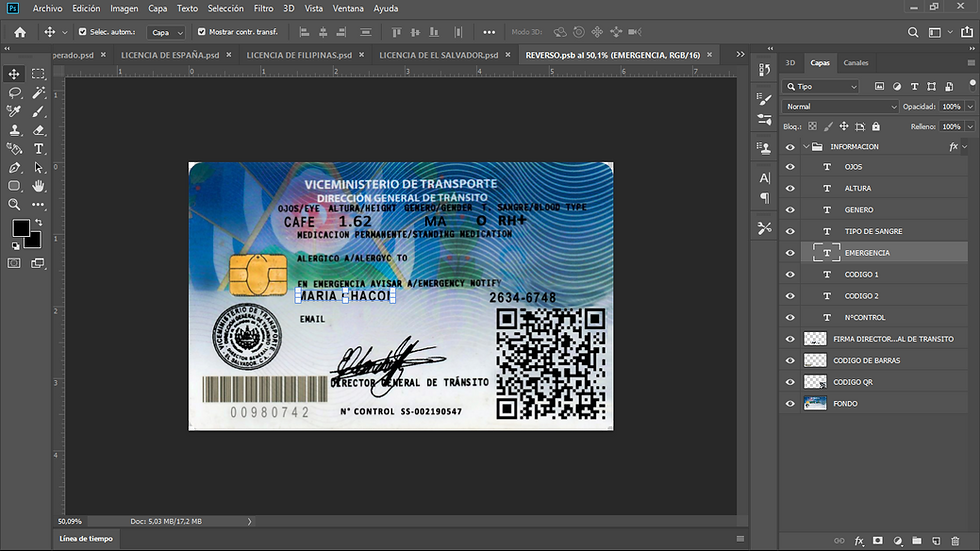Viewport: 980px width, 551px height.
Task: Open Character panel icon in side dock
Action: 764,178
